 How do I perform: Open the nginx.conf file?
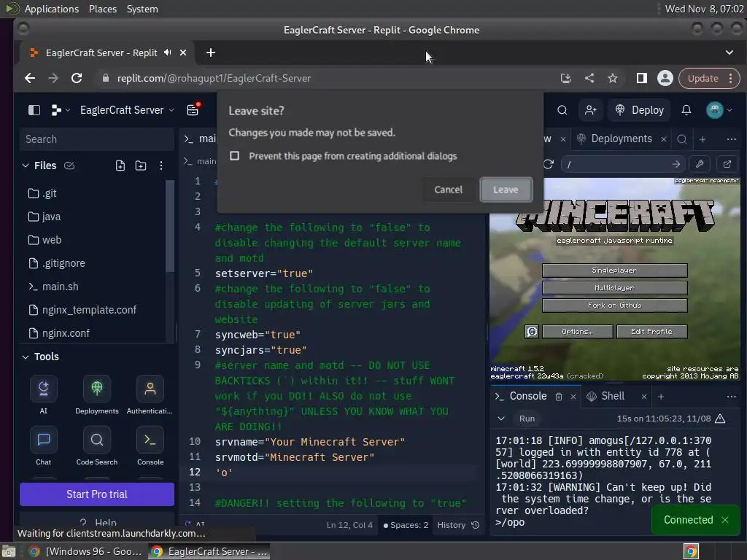(x=93, y=333)
